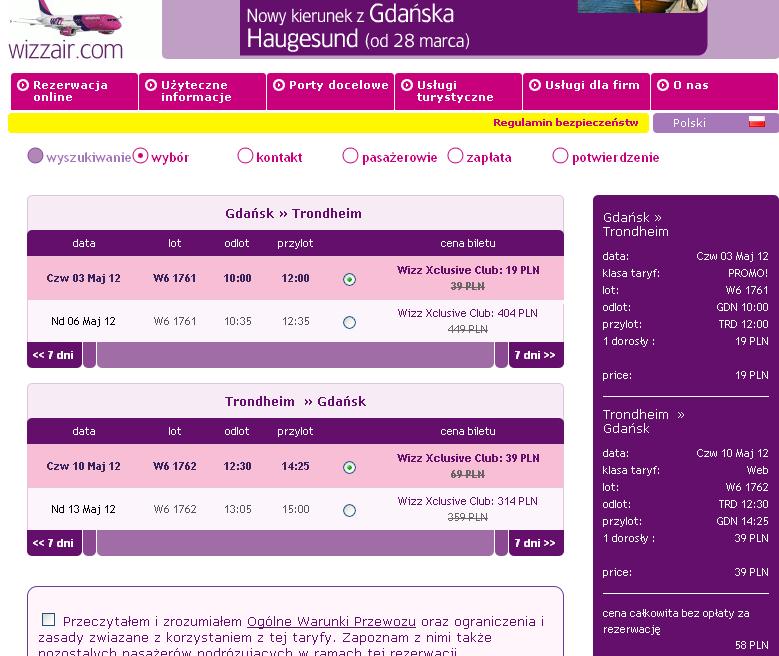The height and width of the screenshot is (656, 779).
Task: Click Wizz Xclusive Club: 39 PLN price
Action: (x=468, y=458)
